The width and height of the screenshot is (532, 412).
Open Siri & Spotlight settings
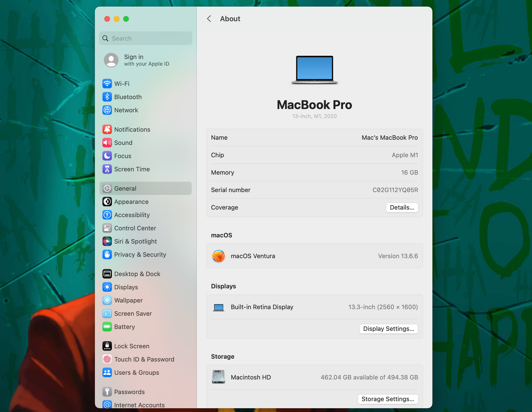[135, 241]
